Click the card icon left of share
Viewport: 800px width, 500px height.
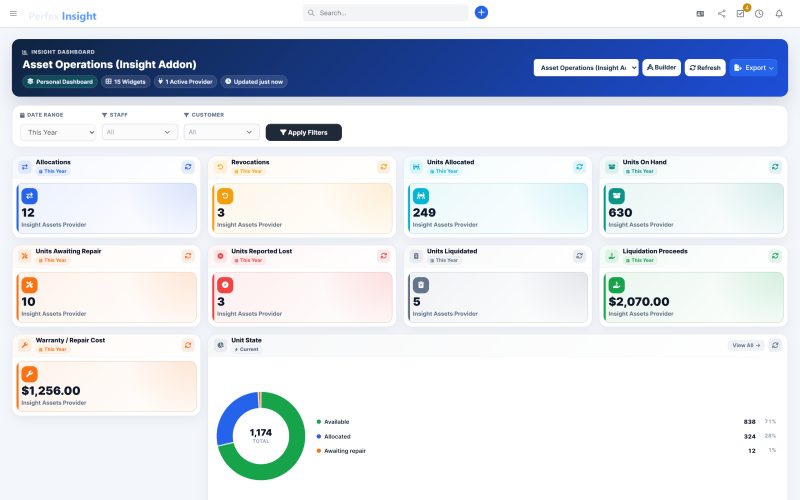[x=701, y=14]
